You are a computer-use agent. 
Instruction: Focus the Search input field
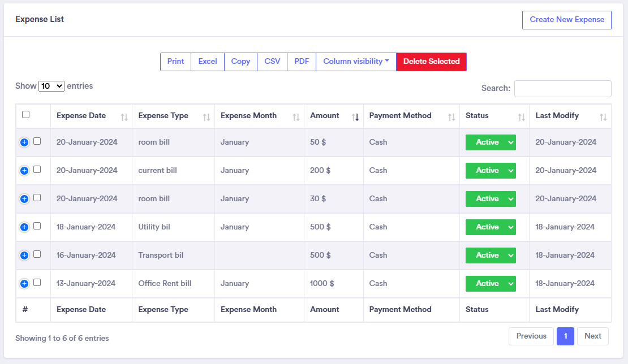563,88
